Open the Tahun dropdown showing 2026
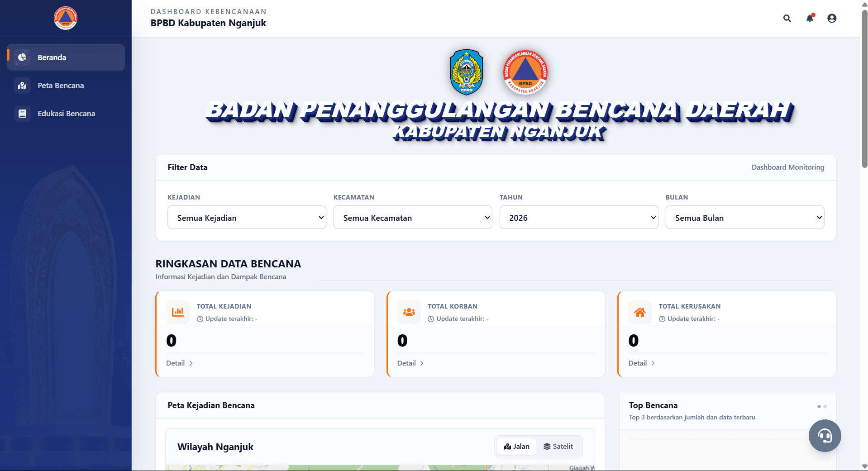 (579, 218)
